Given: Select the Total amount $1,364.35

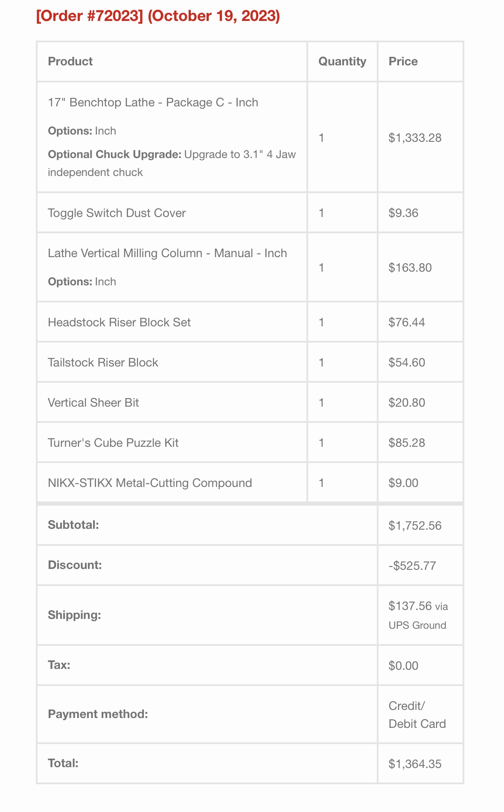Looking at the screenshot, I should [x=415, y=764].
